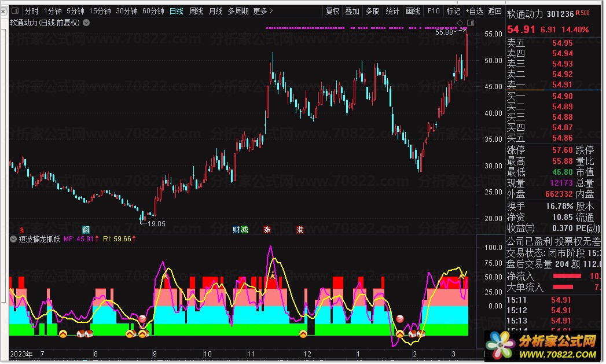Add stock via +自选 button
The height and width of the screenshot is (364, 606).
474,11
